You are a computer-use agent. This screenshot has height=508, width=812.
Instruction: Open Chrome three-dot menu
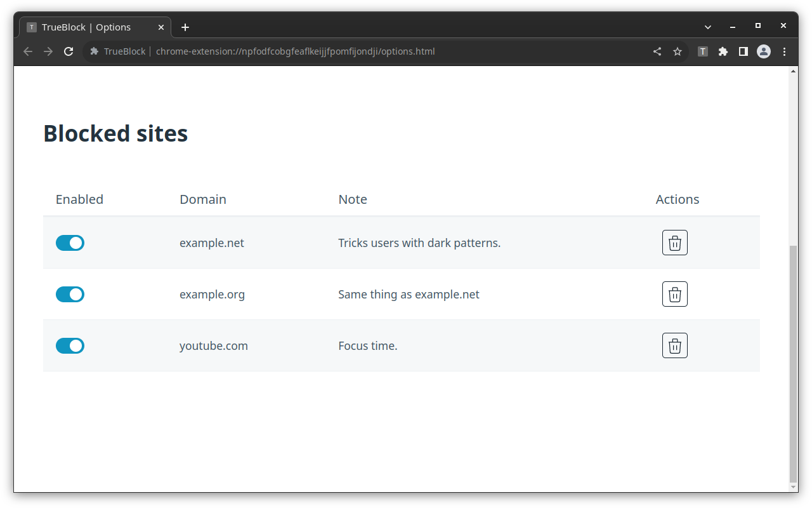pos(784,51)
